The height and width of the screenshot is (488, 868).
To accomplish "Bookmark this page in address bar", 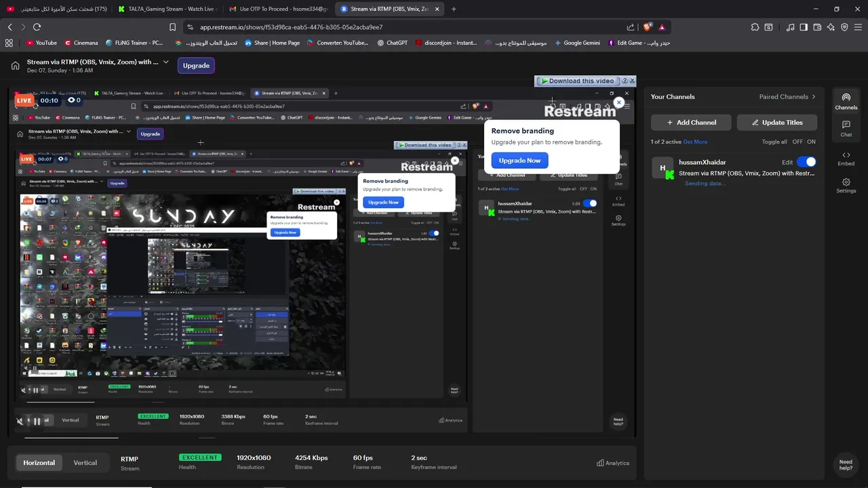I will point(173,27).
